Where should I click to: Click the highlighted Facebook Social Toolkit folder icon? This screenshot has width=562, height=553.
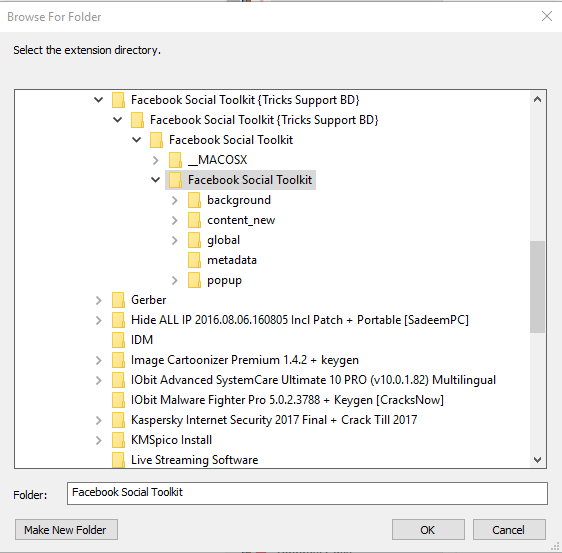[x=175, y=180]
